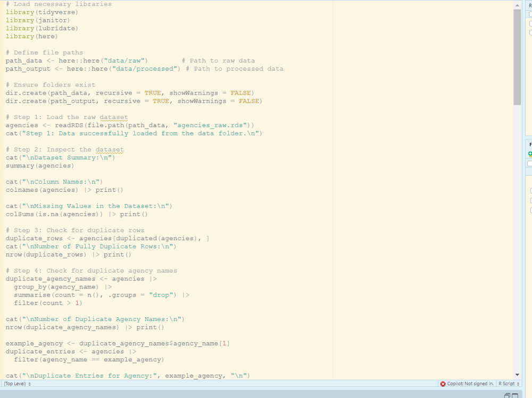Click the '# Ensure folders exist' comment
The height and width of the screenshot is (398, 532).
50,84
